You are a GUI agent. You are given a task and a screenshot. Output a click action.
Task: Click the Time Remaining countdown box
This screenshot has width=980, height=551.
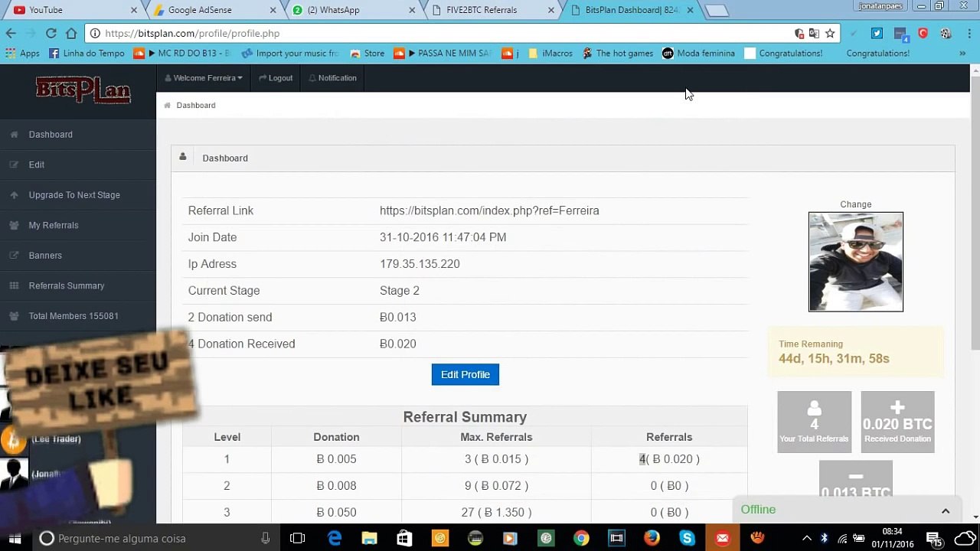[x=856, y=352]
